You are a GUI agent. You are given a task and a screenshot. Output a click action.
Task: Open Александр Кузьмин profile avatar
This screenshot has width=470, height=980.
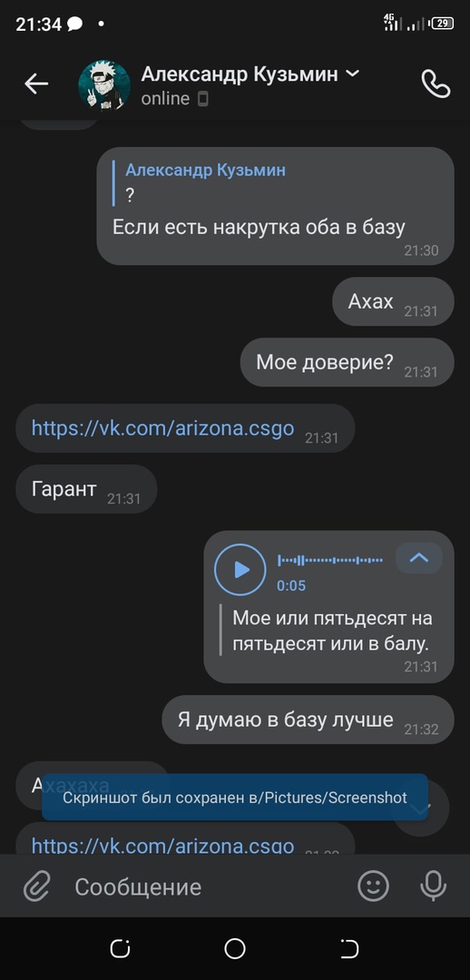click(104, 85)
